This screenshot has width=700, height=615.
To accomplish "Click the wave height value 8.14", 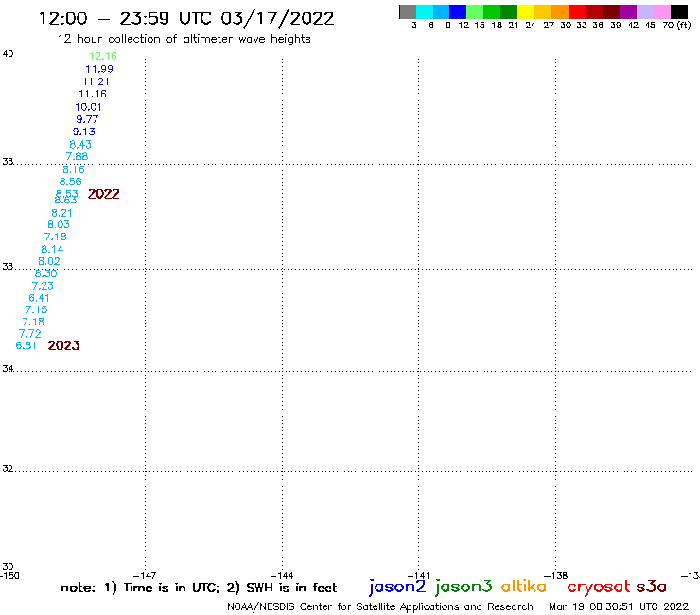I will pos(52,249).
